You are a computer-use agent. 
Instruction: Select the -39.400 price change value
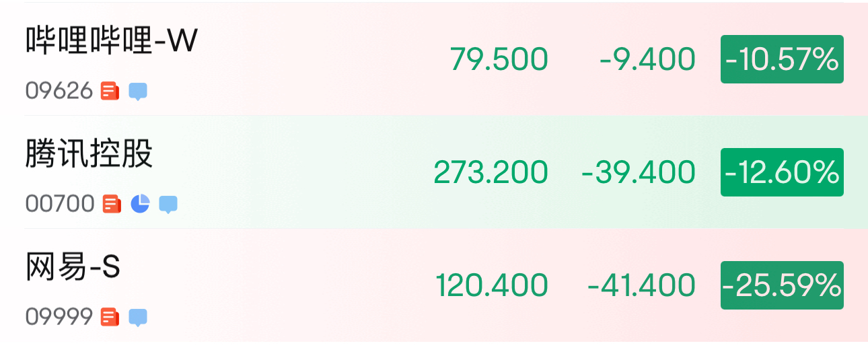pyautogui.click(x=639, y=172)
